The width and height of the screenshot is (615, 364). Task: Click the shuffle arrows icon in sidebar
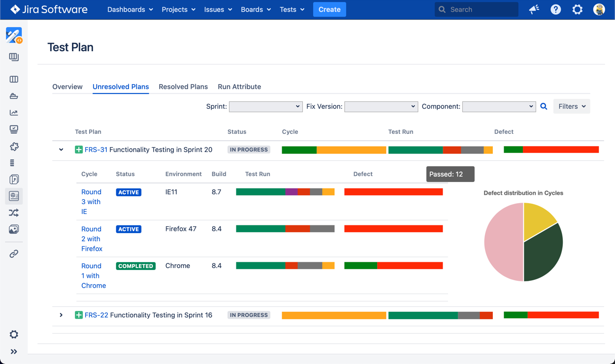click(14, 212)
